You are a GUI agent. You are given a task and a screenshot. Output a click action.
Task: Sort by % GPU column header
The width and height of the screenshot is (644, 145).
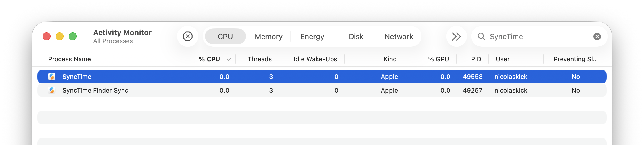(x=438, y=59)
